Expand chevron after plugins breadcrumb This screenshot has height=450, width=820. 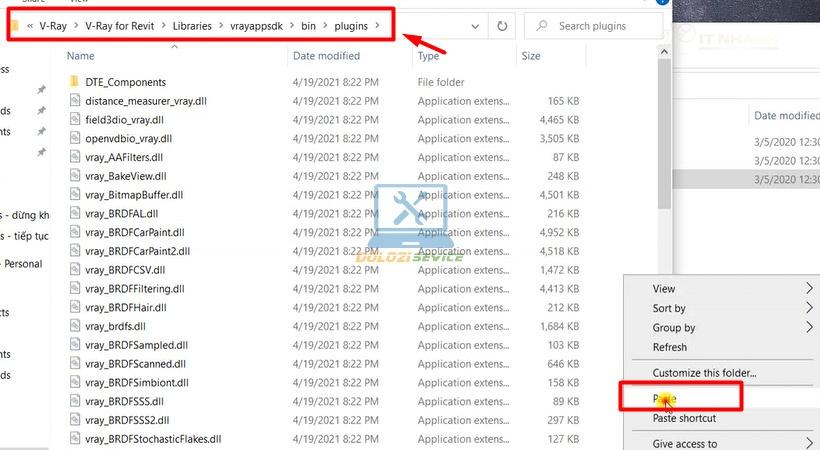click(378, 25)
